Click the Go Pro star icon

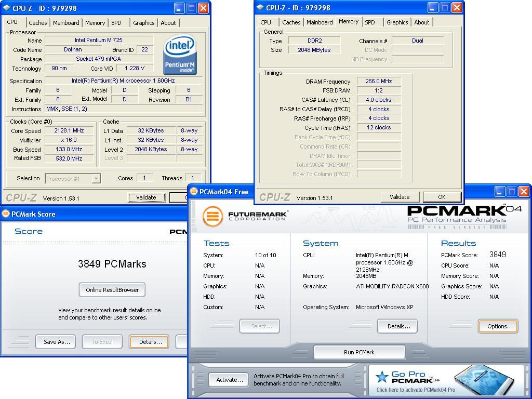382,377
